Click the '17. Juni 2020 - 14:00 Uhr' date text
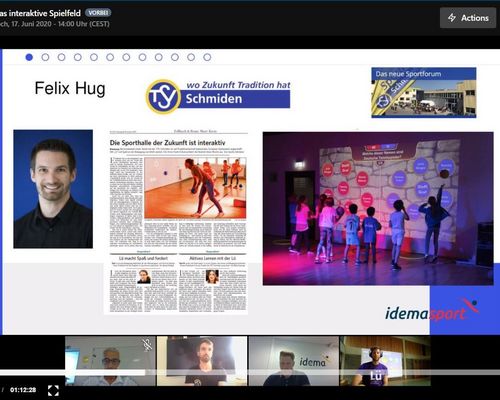The image size is (500, 400). click(x=54, y=24)
